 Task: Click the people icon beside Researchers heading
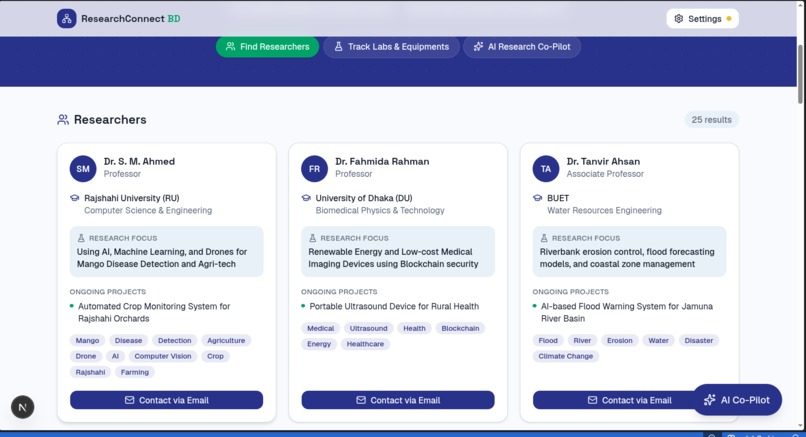[x=63, y=120]
